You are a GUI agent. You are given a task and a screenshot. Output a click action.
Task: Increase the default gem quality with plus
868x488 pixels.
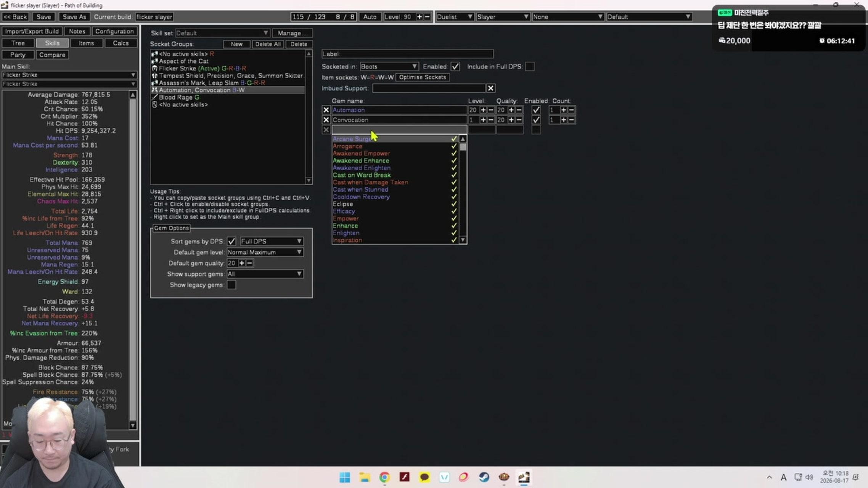tap(242, 263)
